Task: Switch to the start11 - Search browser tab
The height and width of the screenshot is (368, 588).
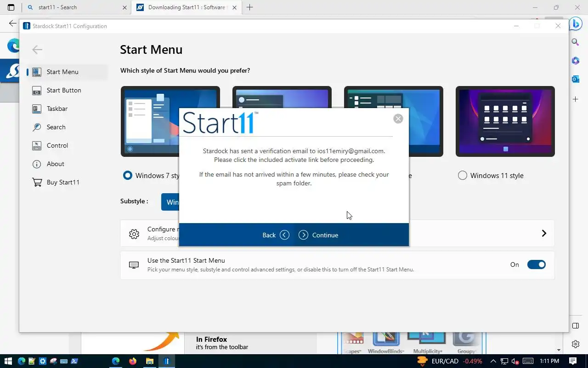Action: point(76,7)
